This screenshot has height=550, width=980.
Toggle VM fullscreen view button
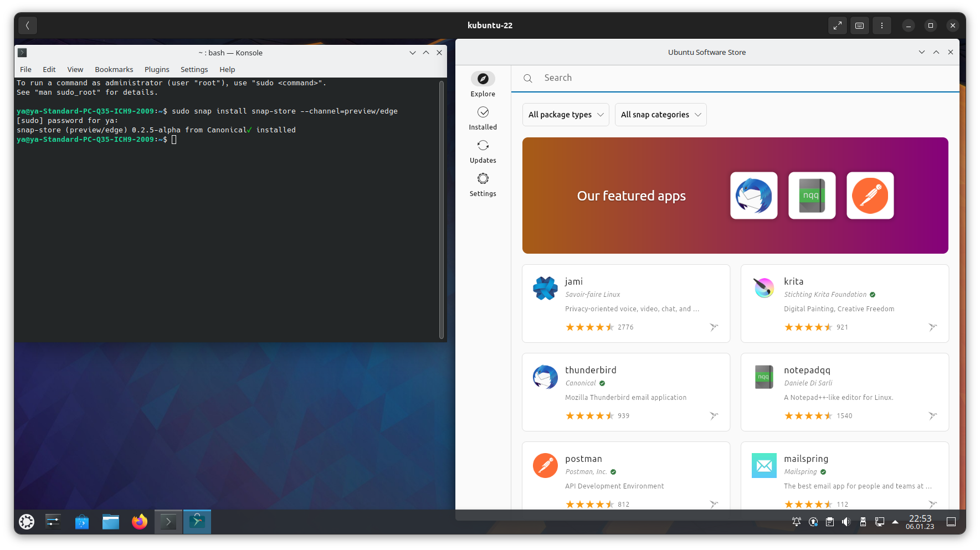[x=838, y=25]
